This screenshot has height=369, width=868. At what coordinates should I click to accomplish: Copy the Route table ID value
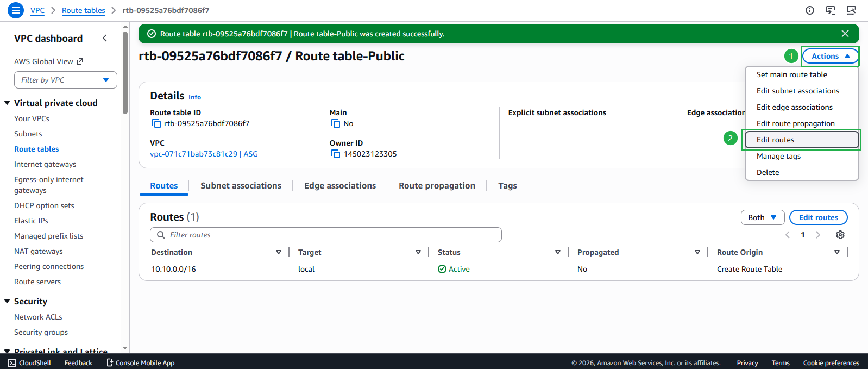click(156, 123)
